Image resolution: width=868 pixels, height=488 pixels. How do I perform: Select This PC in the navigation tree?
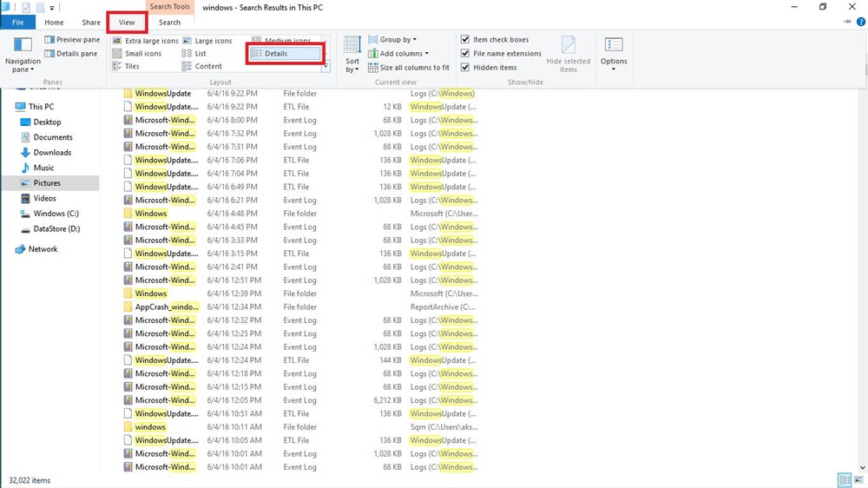coord(36,106)
